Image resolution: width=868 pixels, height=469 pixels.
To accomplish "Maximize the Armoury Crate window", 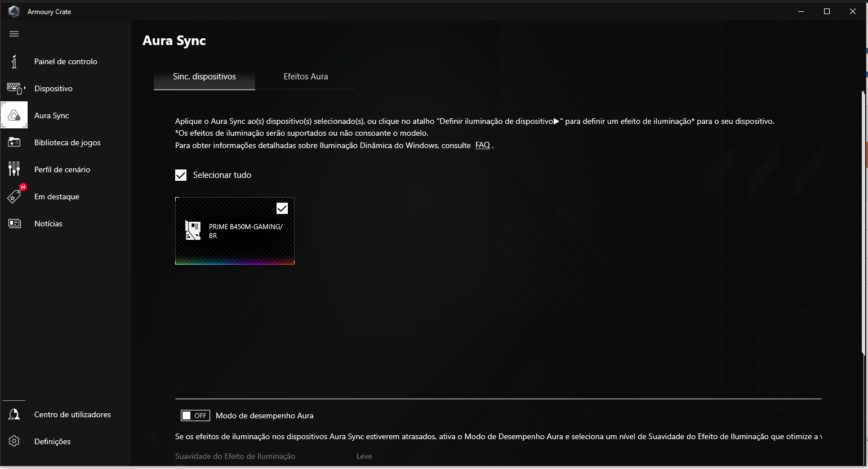I will [827, 11].
